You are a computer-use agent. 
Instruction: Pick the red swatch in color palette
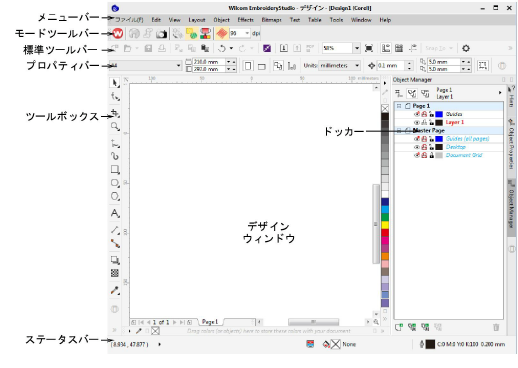[x=385, y=233]
